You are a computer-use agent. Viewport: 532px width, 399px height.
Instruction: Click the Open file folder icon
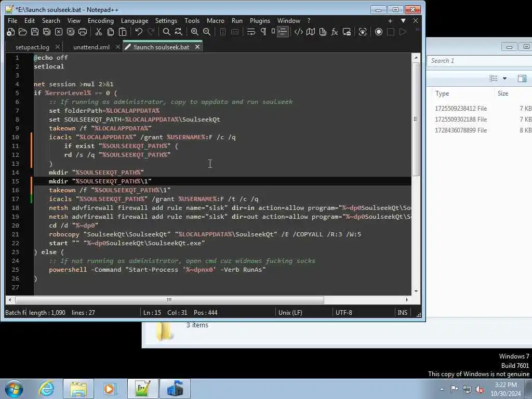pos(23,32)
